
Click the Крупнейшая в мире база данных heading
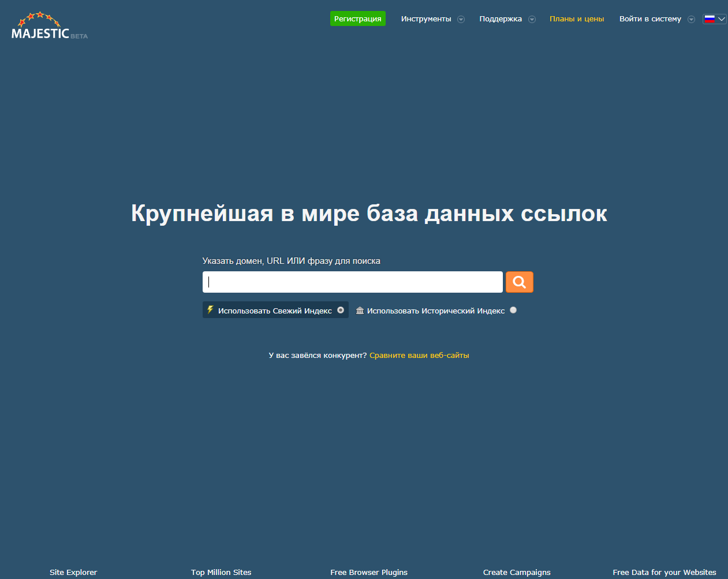pos(369,213)
